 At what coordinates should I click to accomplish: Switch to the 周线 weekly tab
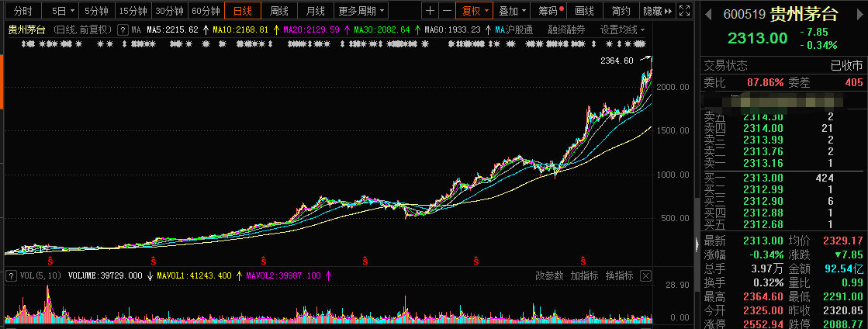click(279, 11)
